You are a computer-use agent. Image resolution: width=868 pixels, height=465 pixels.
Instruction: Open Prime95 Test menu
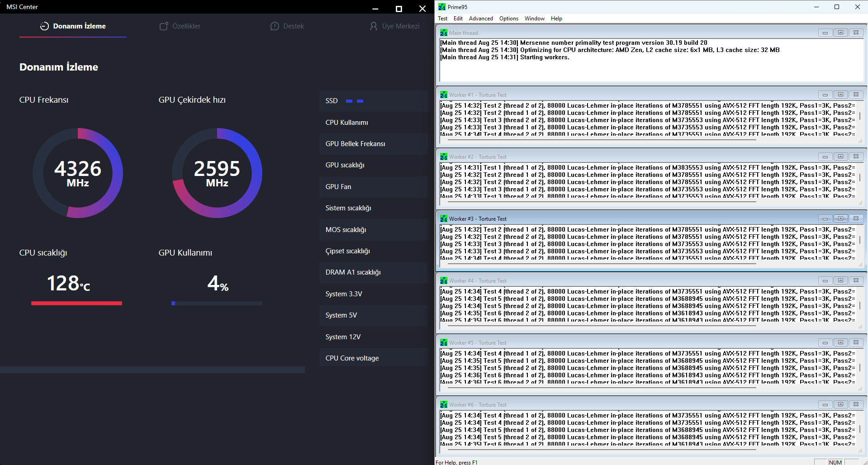pyautogui.click(x=442, y=19)
